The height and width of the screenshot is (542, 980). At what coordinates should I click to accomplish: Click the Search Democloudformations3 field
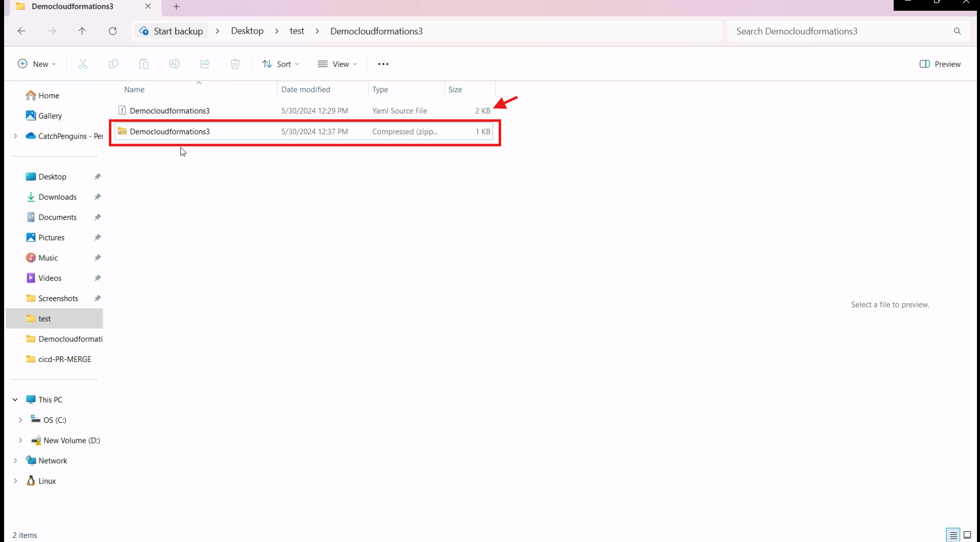848,31
